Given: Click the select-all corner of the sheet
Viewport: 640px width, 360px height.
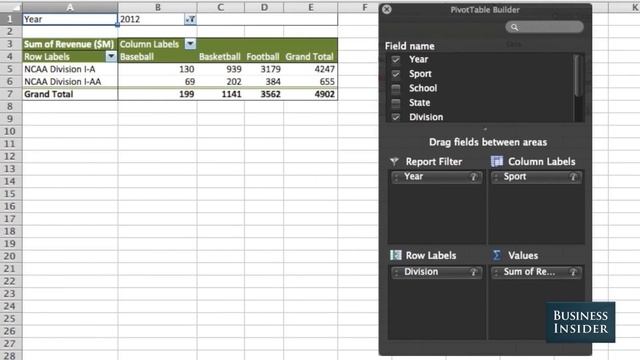Looking at the screenshot, I should click(11, 7).
